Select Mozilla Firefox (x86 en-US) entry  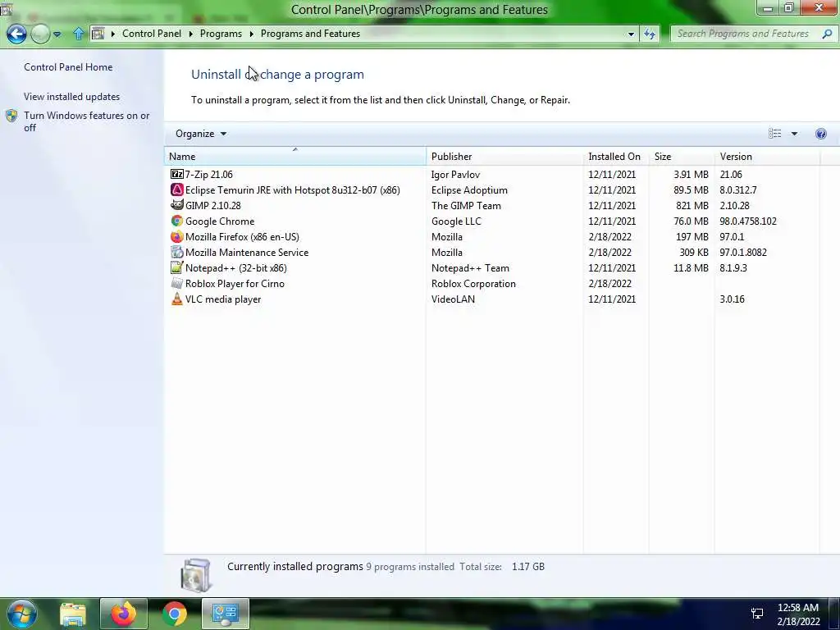tap(242, 237)
